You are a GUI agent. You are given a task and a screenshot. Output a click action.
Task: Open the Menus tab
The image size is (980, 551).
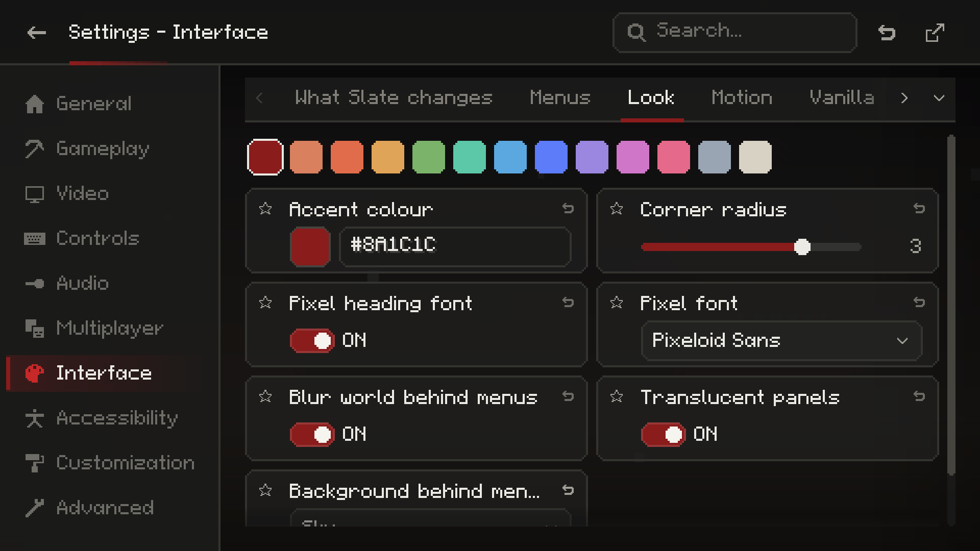pyautogui.click(x=560, y=97)
